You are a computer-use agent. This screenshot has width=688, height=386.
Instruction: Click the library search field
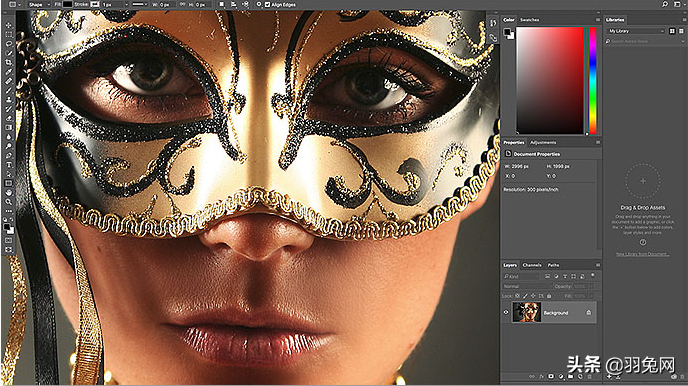(x=645, y=41)
